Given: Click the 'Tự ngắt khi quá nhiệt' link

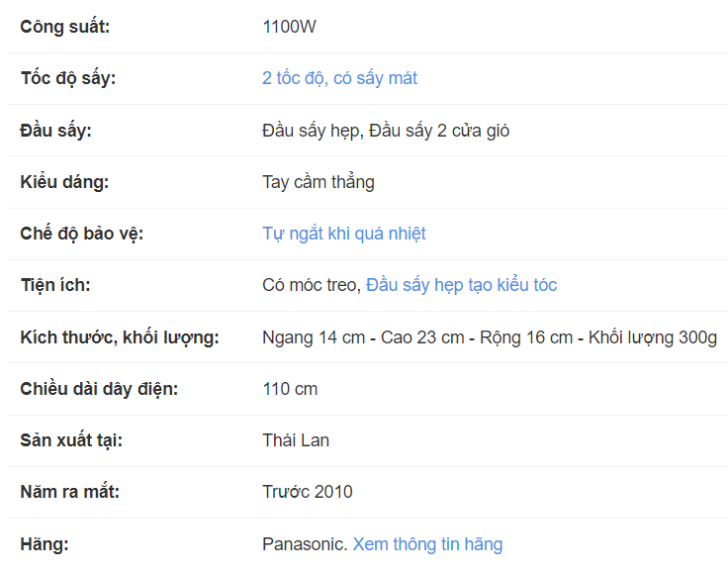Looking at the screenshot, I should tap(343, 234).
